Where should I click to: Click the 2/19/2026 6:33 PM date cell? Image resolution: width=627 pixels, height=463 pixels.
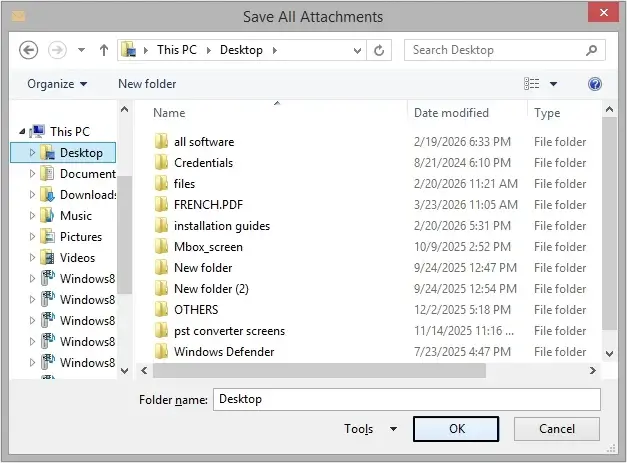coord(462,142)
